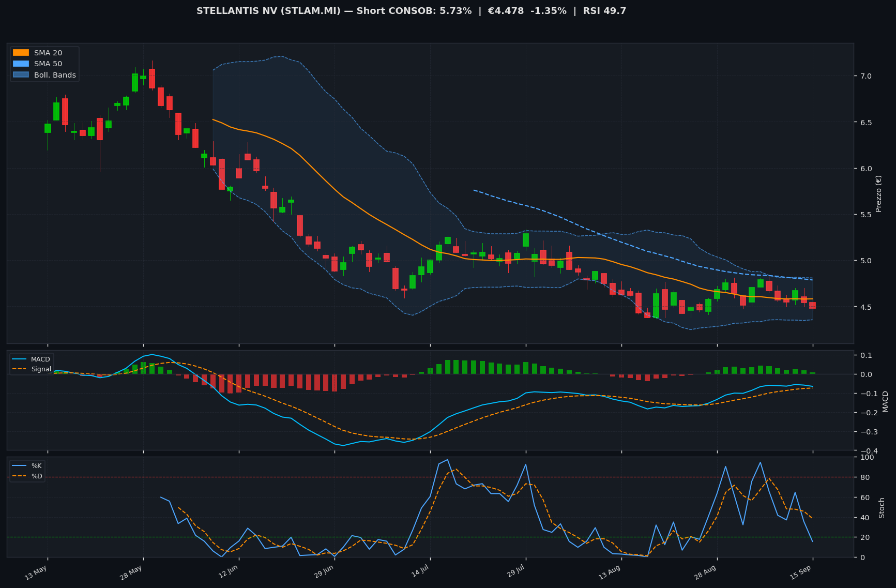Click the 5.5 price axis tick
This screenshot has width=896, height=588.
coord(865,215)
